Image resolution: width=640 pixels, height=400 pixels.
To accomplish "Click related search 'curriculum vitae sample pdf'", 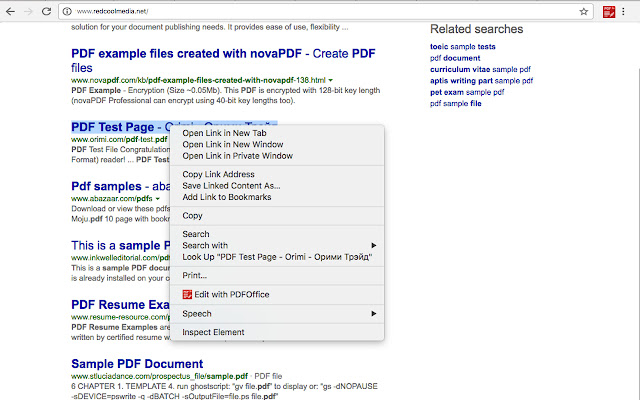I will (480, 69).
